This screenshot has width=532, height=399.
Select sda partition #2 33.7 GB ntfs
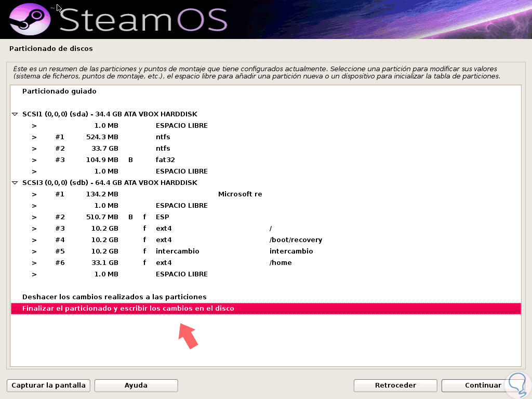266,149
